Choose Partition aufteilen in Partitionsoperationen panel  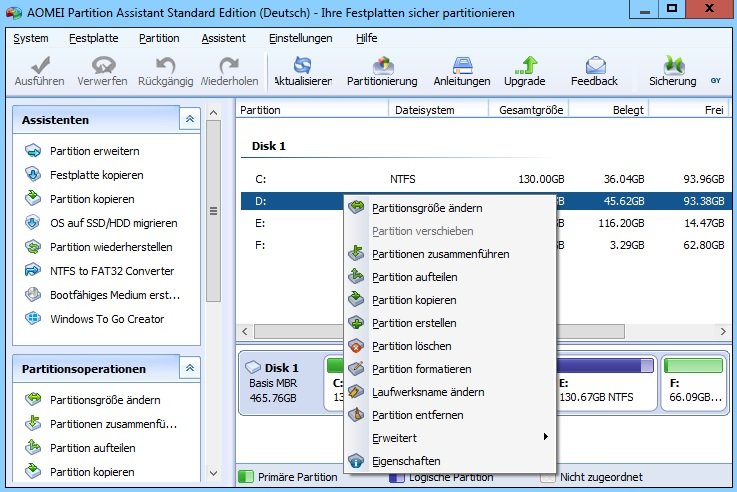(x=93, y=448)
